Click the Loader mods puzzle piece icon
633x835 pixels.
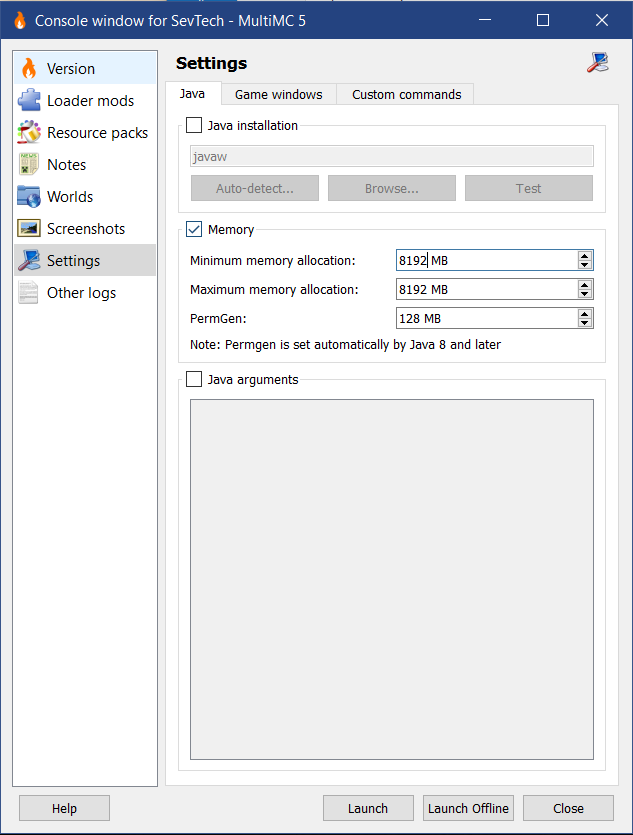point(29,100)
